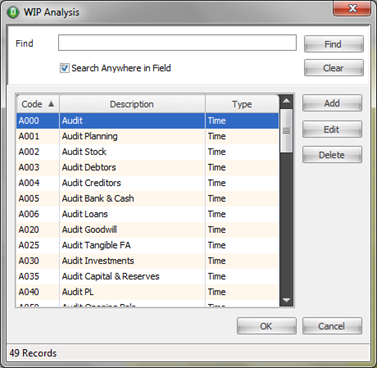Viewport: 377px width, 368px height.
Task: Click the Clear button
Action: click(x=334, y=68)
